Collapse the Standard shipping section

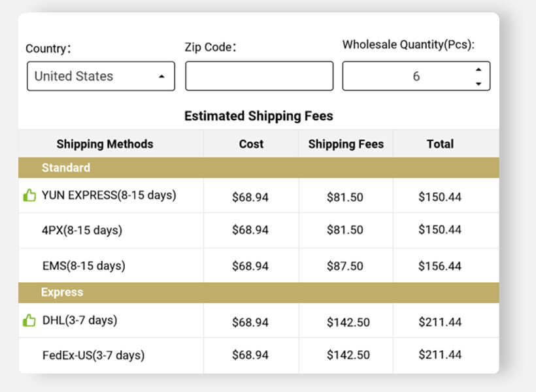[x=65, y=168]
